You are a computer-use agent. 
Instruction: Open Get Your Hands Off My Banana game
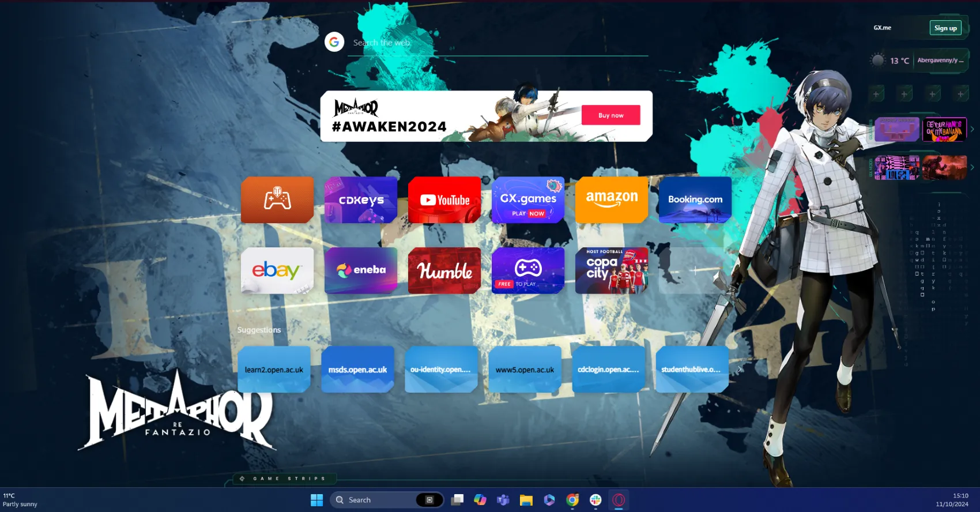[x=944, y=130]
